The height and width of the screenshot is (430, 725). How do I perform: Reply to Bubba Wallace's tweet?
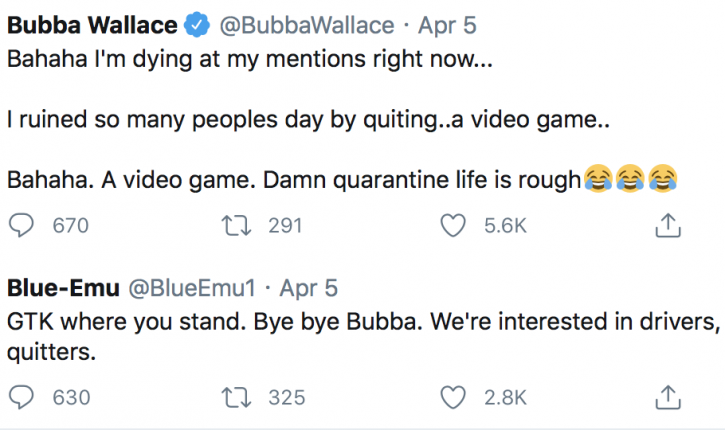click(x=21, y=227)
